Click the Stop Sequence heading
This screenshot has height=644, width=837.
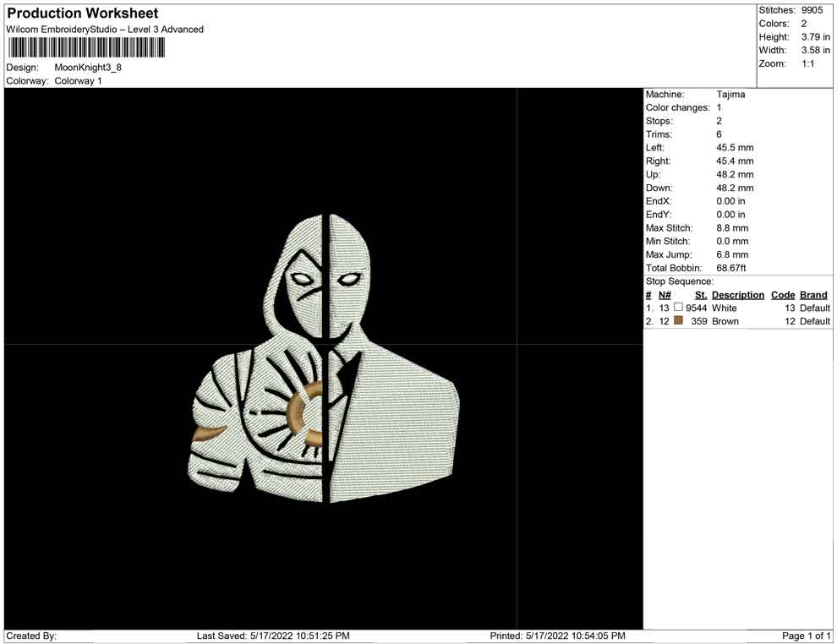[x=680, y=281]
